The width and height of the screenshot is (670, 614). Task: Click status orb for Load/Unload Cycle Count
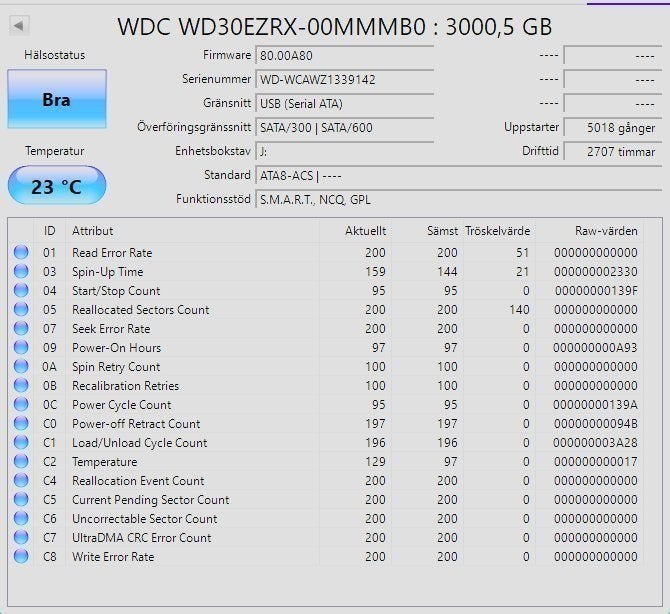point(21,442)
